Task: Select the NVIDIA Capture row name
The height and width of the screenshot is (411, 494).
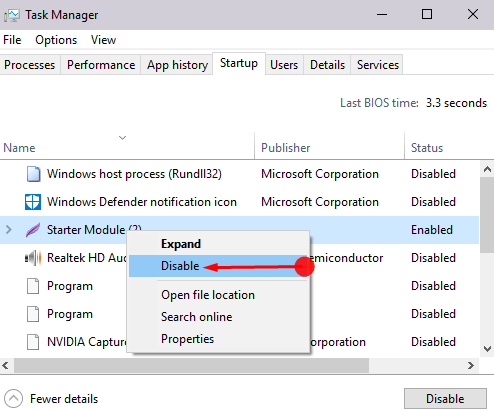Action: (87, 342)
